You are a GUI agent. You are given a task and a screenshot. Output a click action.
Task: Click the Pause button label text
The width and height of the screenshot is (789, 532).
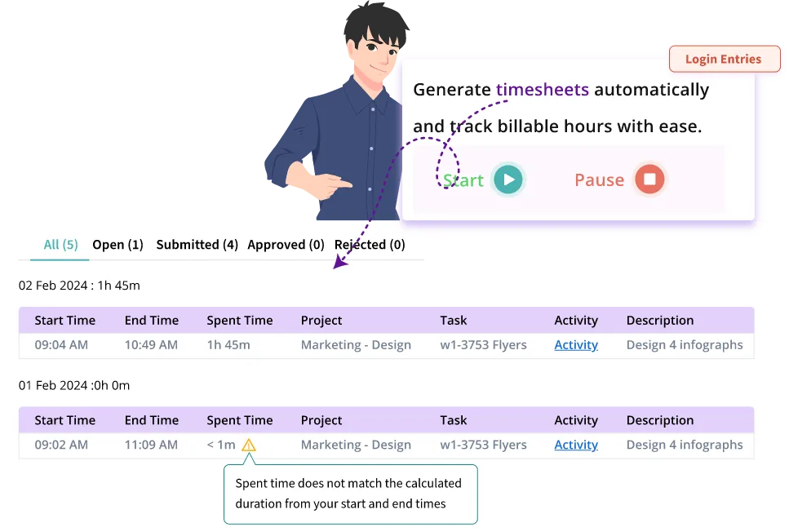pyautogui.click(x=599, y=179)
